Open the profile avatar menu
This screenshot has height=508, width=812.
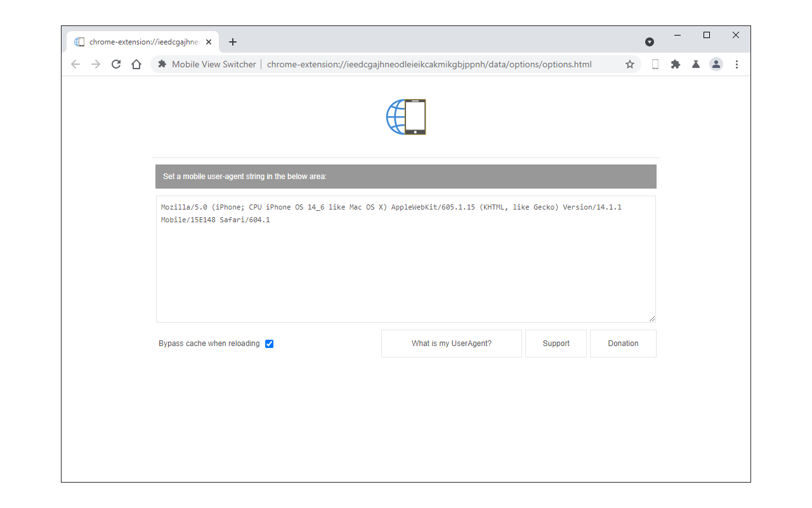(716, 64)
